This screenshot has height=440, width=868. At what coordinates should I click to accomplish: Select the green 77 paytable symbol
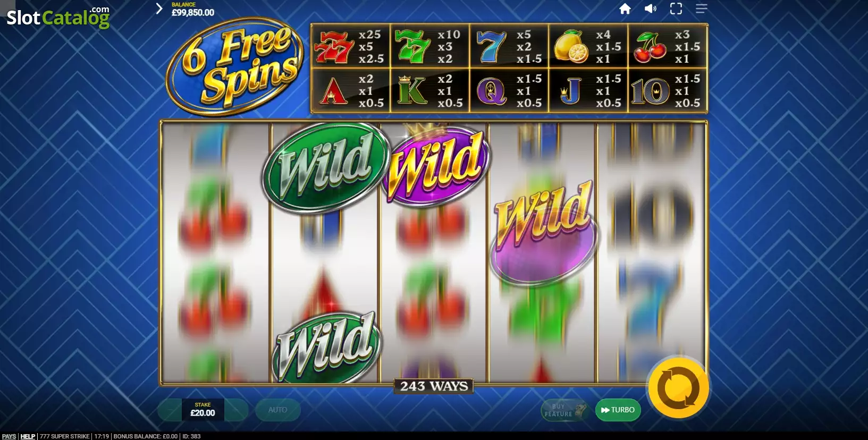click(x=413, y=47)
